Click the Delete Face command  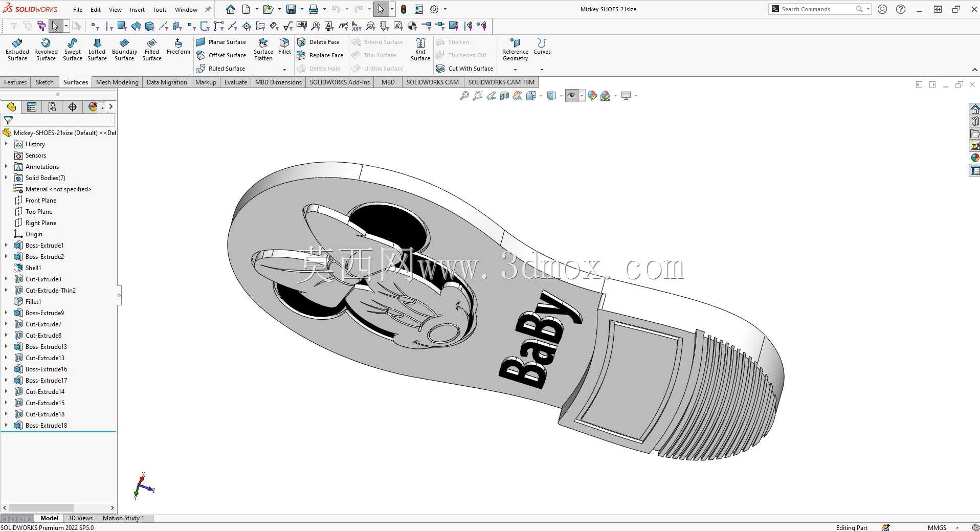click(318, 42)
